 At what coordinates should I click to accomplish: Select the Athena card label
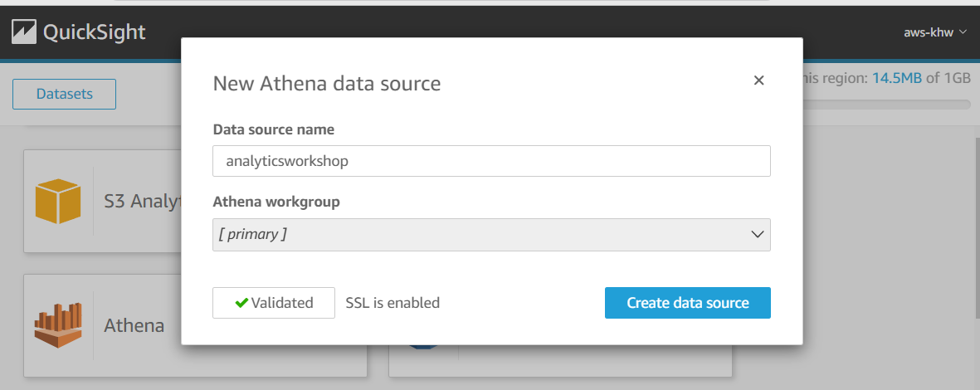point(134,326)
